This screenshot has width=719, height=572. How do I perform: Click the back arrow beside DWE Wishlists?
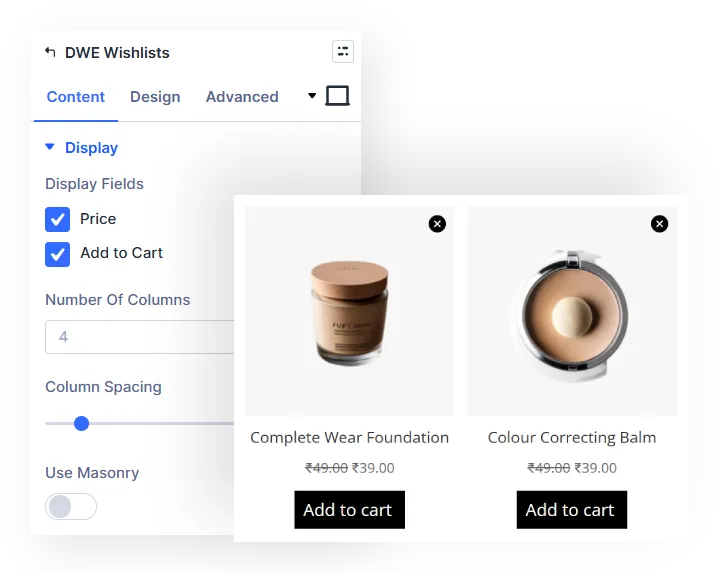tap(50, 52)
